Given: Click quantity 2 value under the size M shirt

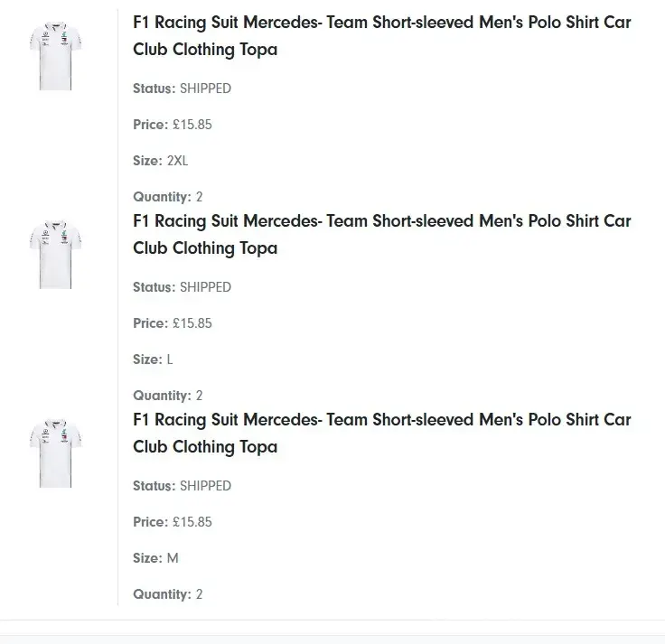Looking at the screenshot, I should [x=199, y=594].
